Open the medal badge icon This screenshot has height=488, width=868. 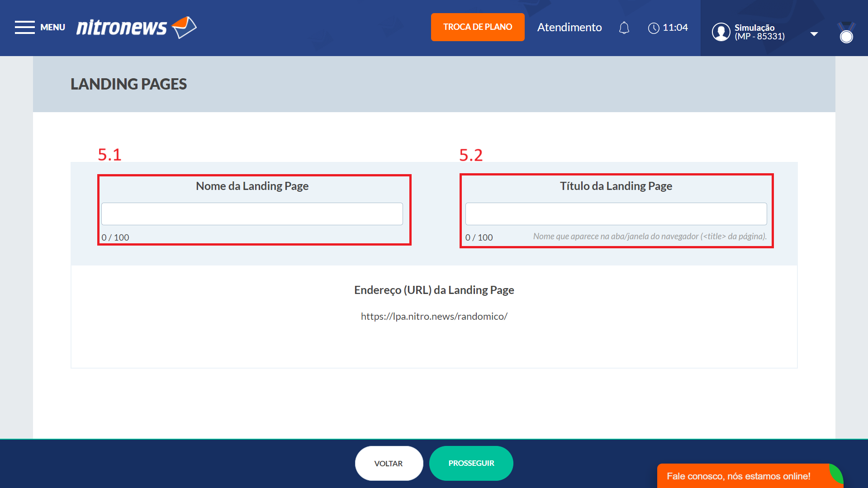tap(846, 33)
